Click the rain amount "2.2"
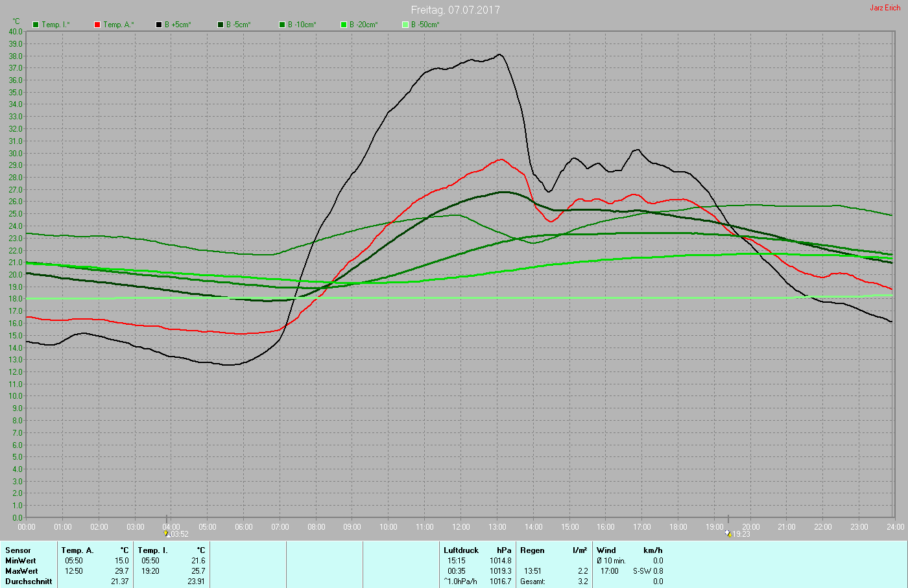 click(x=583, y=571)
